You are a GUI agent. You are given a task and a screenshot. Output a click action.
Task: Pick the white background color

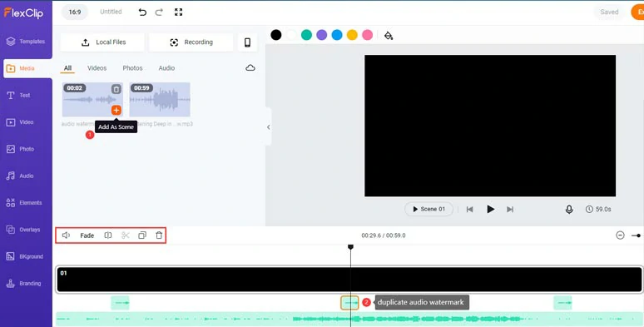[291, 35]
